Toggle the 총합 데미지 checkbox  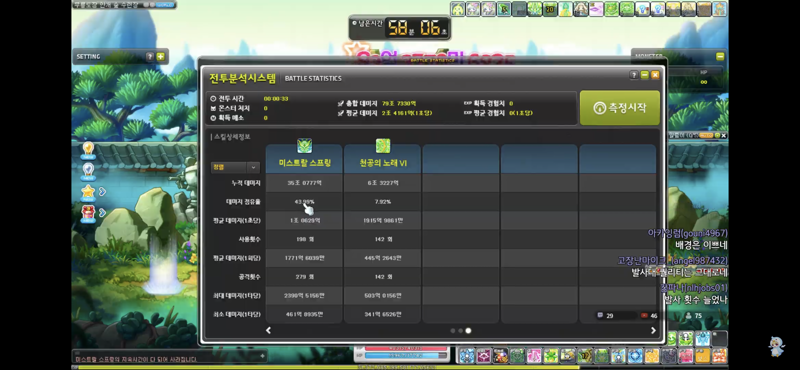coord(341,104)
